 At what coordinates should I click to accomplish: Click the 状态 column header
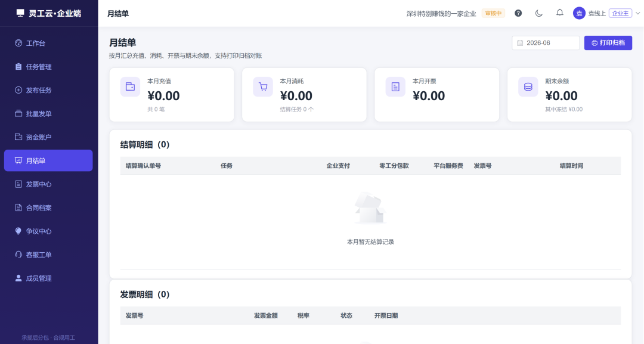click(346, 315)
